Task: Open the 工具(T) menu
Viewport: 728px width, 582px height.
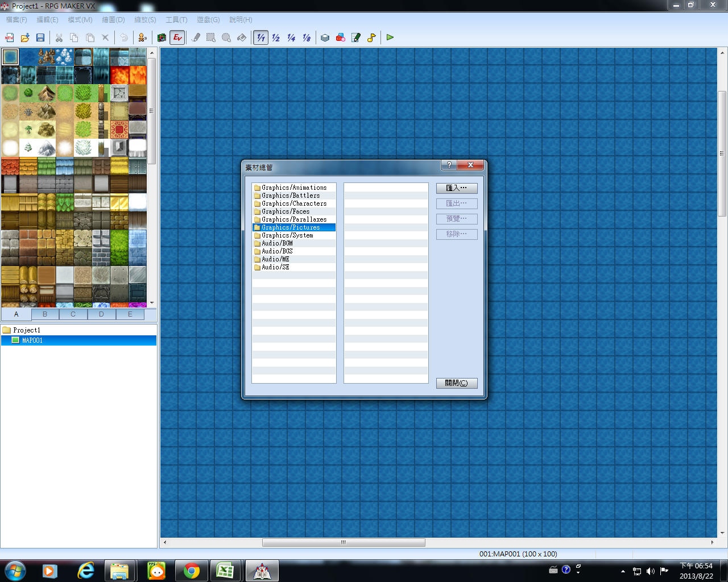Action: (x=176, y=20)
